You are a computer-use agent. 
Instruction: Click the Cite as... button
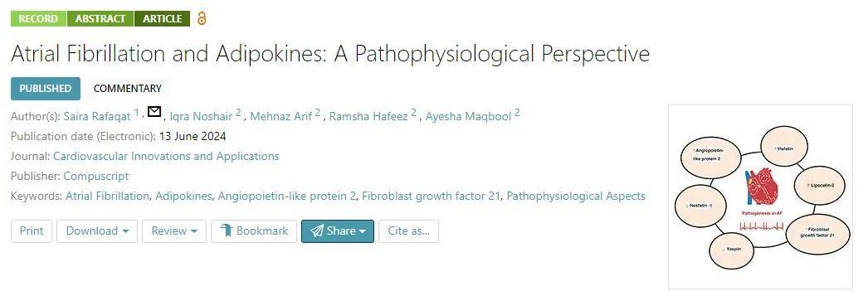pyautogui.click(x=408, y=231)
